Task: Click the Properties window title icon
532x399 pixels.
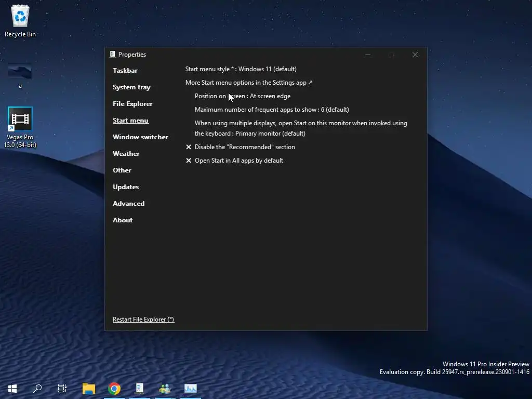Action: 112,54
